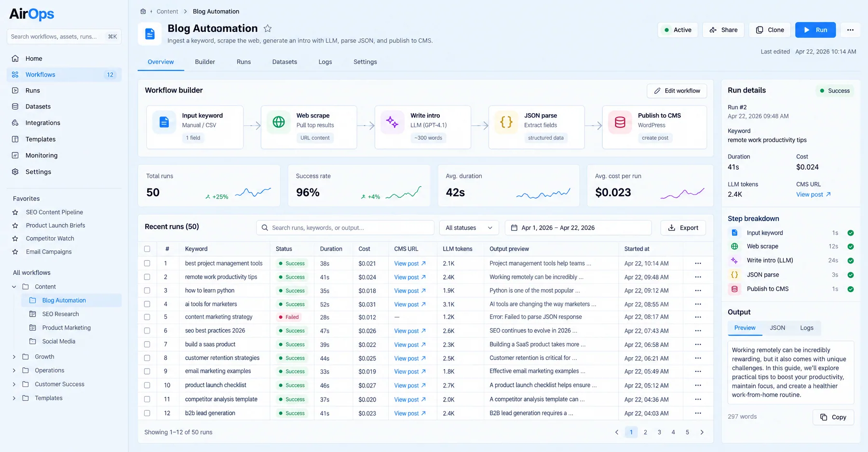The image size is (868, 452).
Task: Click the JSON parse braces icon
Action: click(x=506, y=122)
